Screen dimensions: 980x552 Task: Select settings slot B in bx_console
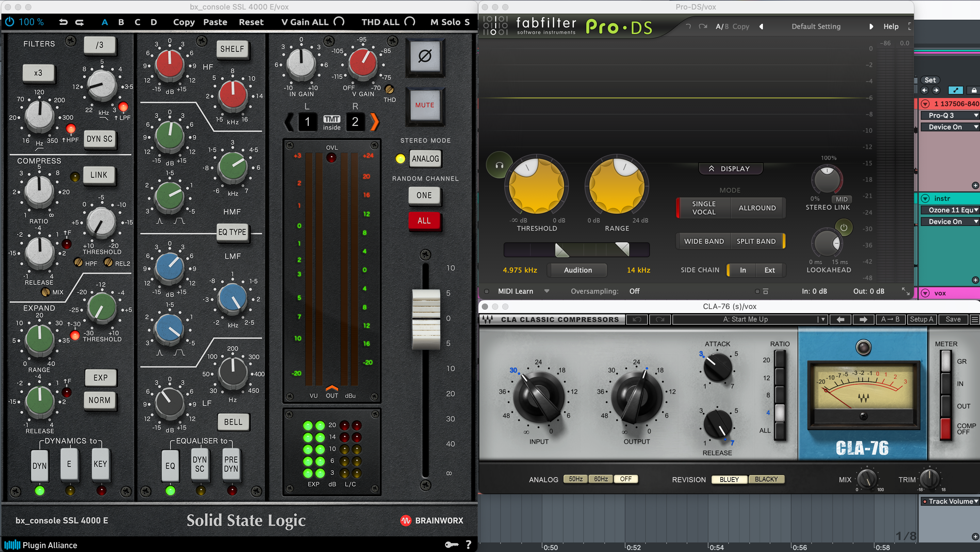pyautogui.click(x=121, y=22)
